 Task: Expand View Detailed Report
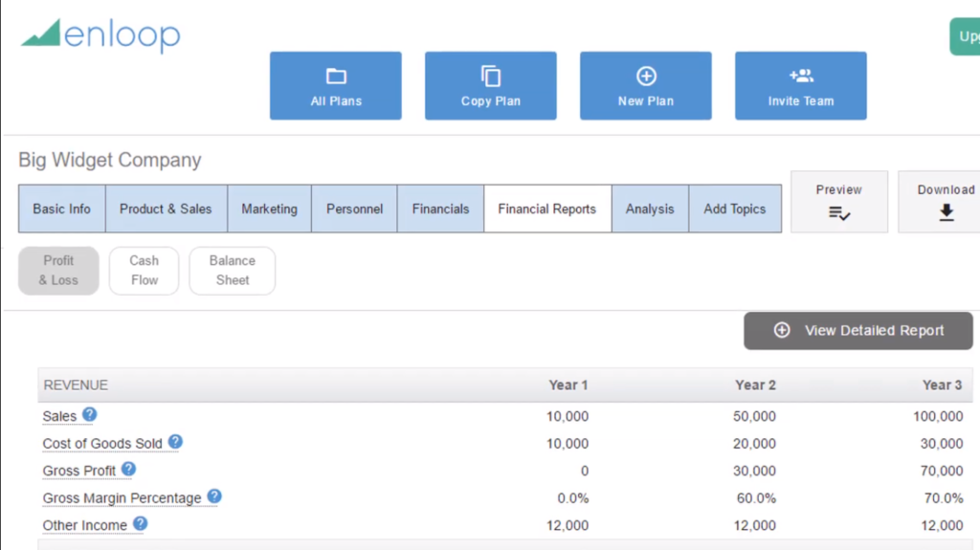point(858,331)
